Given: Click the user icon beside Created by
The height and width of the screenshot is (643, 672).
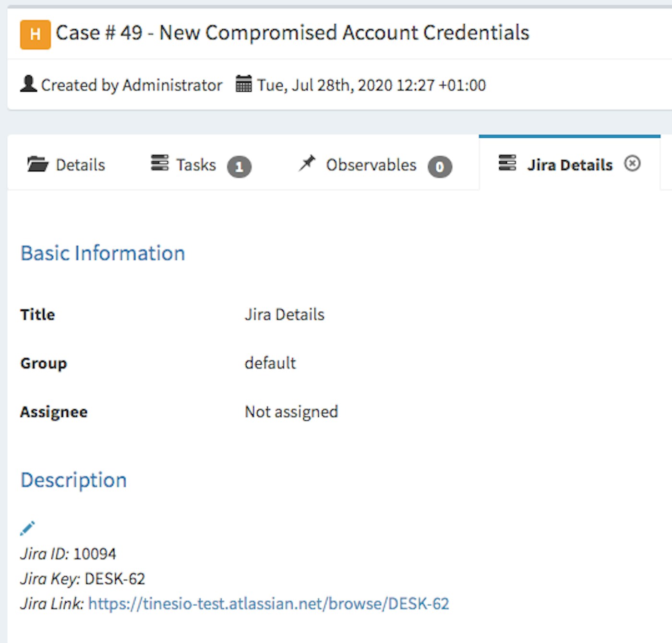Looking at the screenshot, I should coord(28,84).
